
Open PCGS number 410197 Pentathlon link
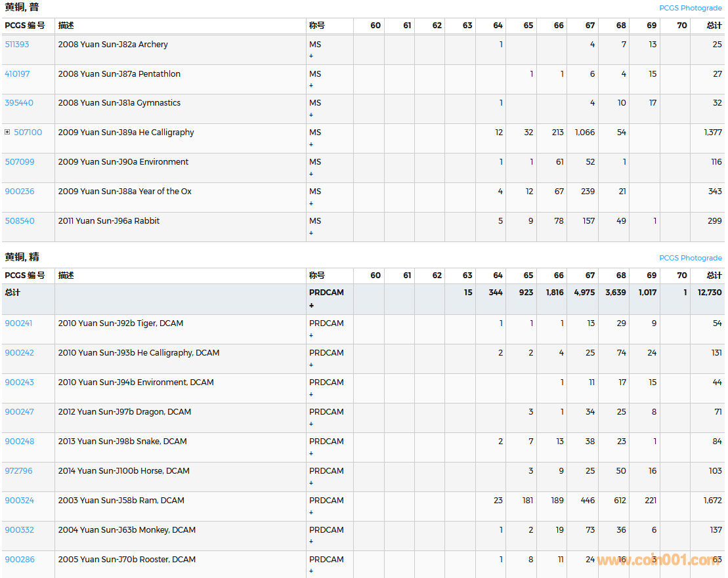pyautogui.click(x=17, y=74)
